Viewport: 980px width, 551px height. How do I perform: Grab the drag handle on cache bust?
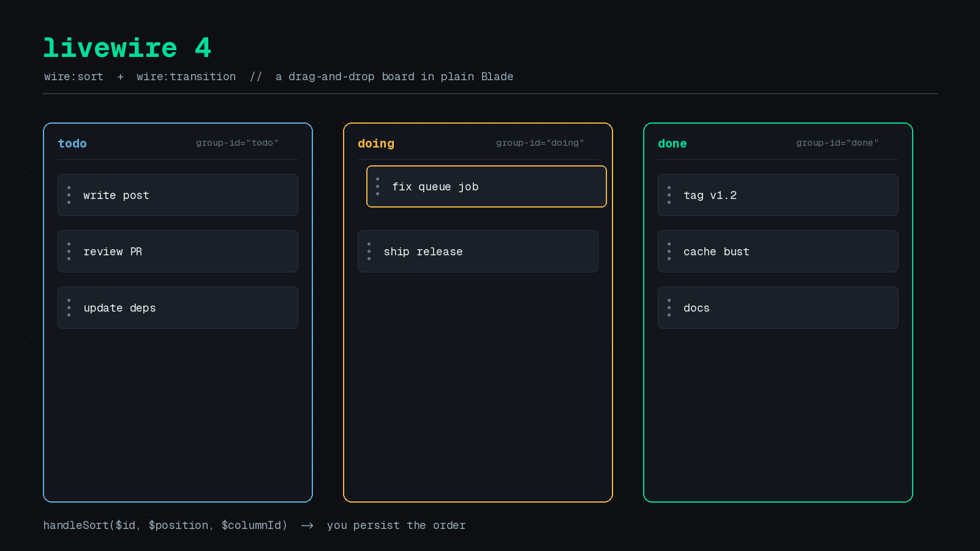tap(669, 252)
